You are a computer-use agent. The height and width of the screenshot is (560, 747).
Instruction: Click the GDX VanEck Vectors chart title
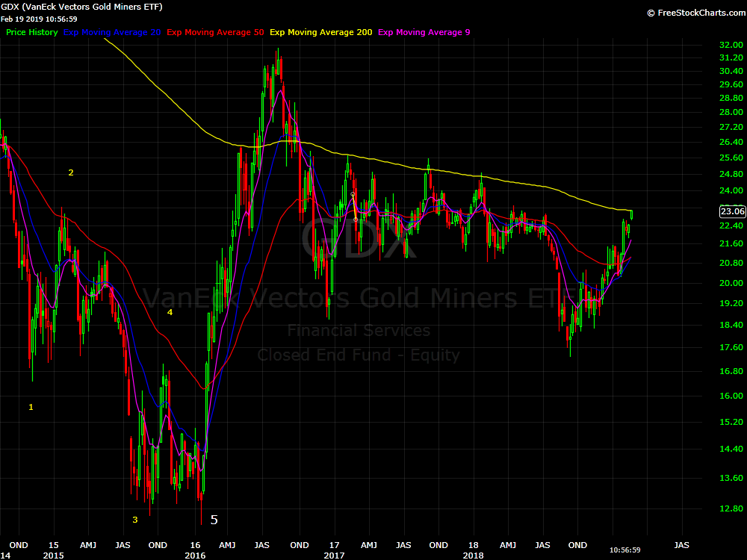click(81, 7)
